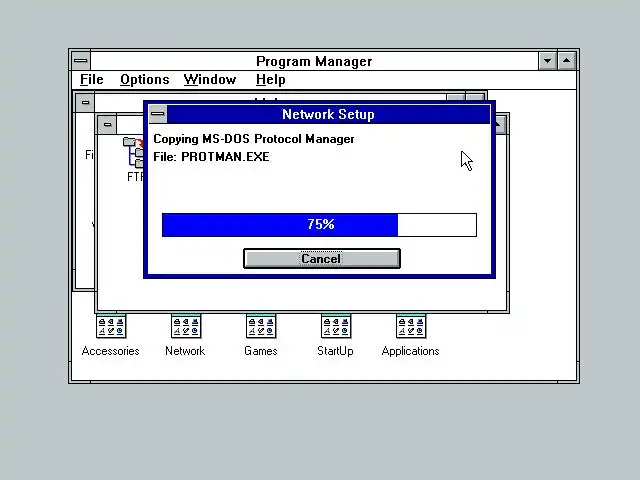Screen dimensions: 640x480
Task: Open the Program Manager control menu box
Action: coord(81,61)
